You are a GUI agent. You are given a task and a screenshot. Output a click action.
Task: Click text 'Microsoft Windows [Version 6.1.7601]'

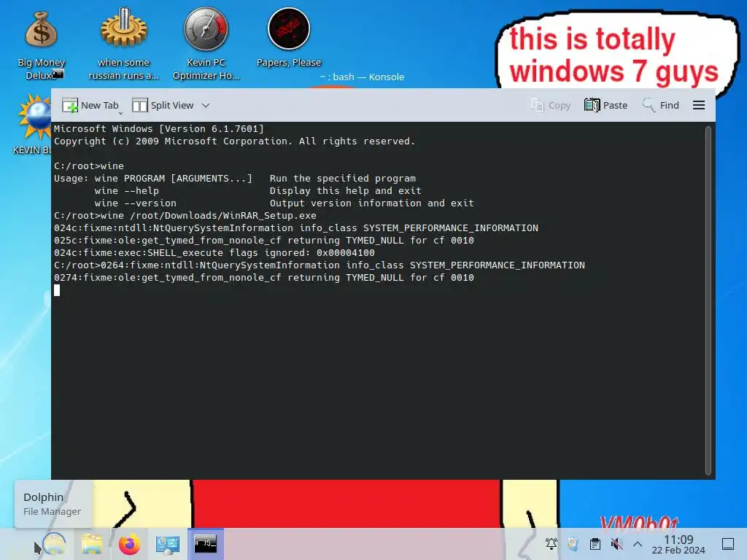158,128
